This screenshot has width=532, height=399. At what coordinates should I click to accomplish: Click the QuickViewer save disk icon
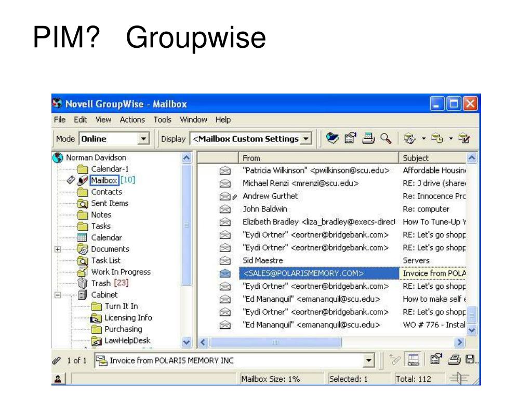470,360
